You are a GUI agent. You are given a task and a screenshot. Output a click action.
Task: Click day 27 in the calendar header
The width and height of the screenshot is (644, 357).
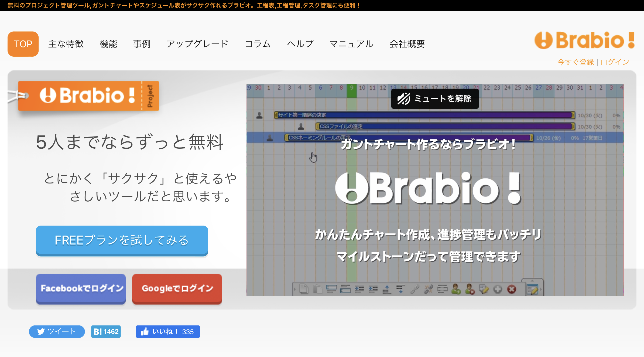[539, 88]
